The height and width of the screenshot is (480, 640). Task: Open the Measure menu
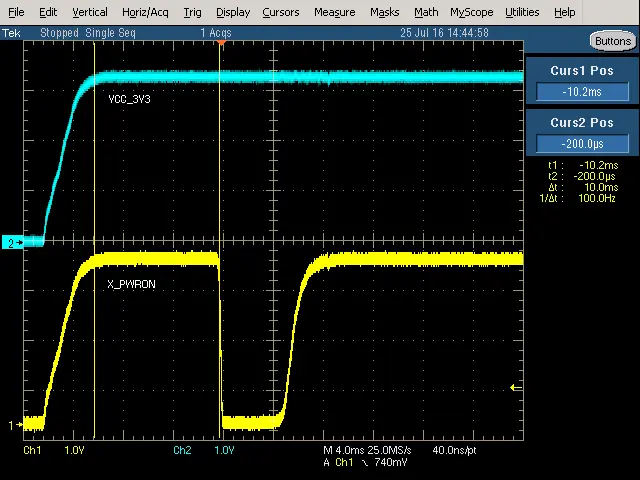pyautogui.click(x=335, y=12)
